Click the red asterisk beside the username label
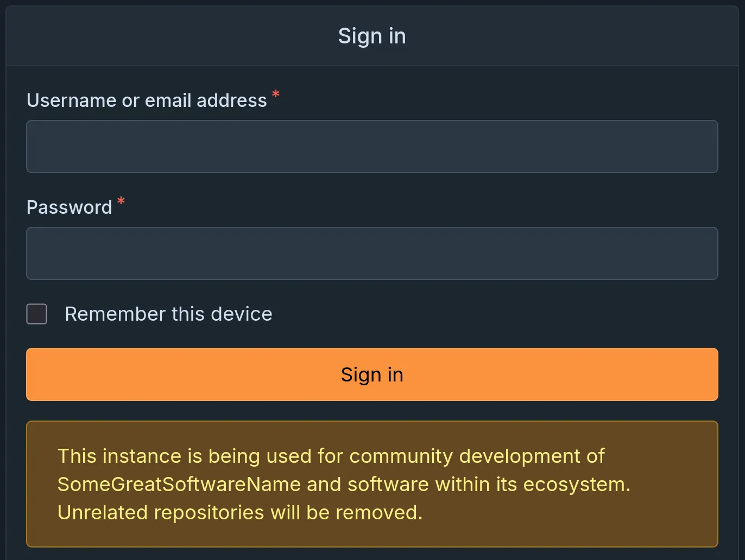The height and width of the screenshot is (560, 745). (275, 94)
